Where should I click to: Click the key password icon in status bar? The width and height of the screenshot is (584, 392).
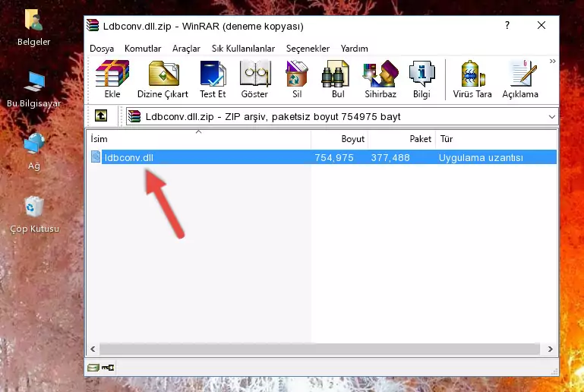point(108,368)
